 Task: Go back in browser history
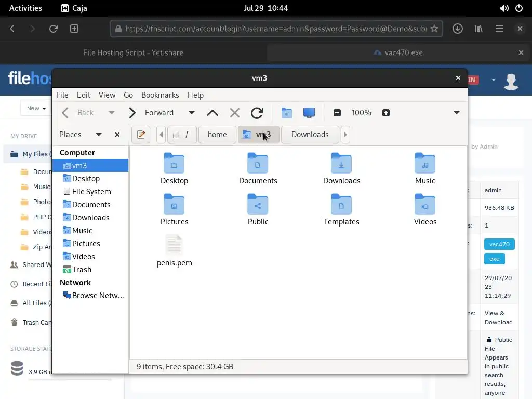click(x=12, y=29)
